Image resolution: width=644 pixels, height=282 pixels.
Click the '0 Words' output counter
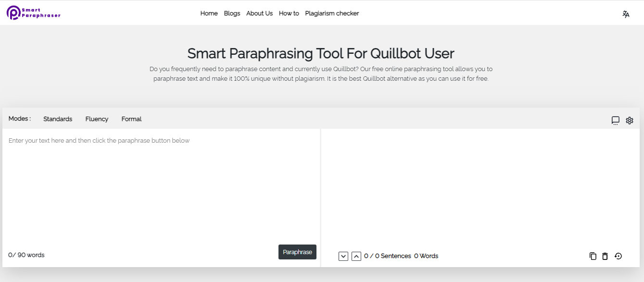point(426,256)
